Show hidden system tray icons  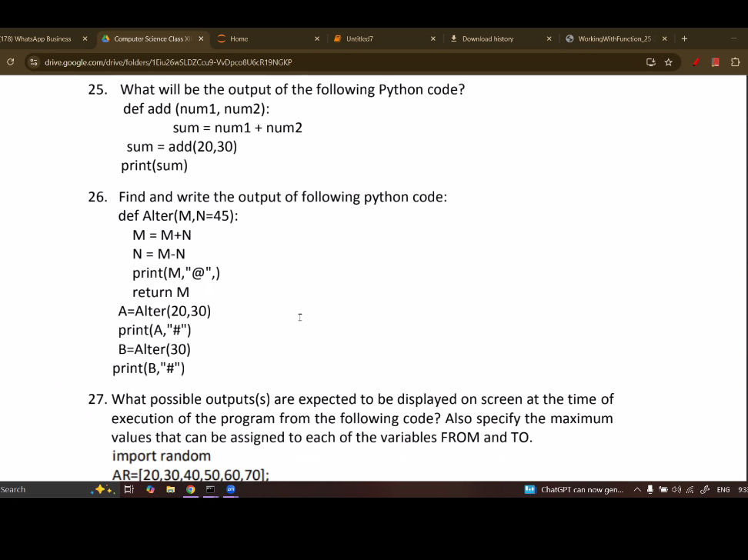click(x=637, y=490)
